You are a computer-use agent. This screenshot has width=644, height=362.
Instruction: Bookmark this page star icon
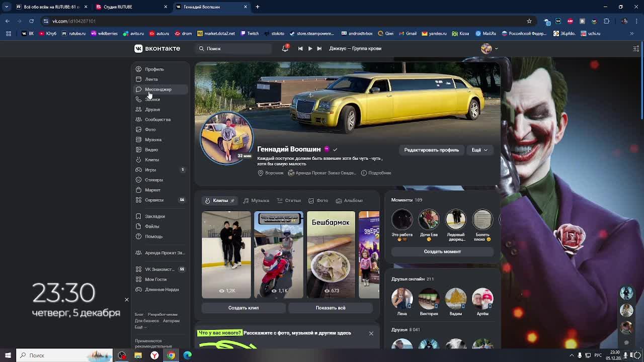click(529, 21)
